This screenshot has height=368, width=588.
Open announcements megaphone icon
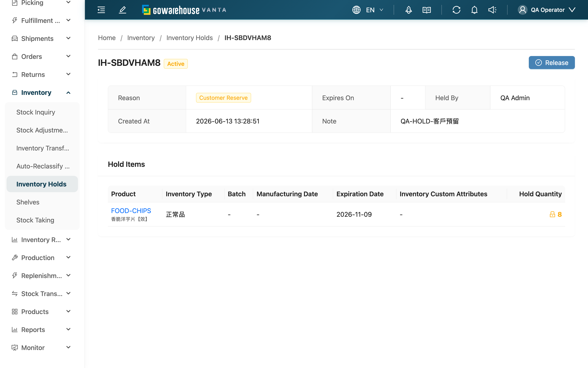[x=492, y=10]
